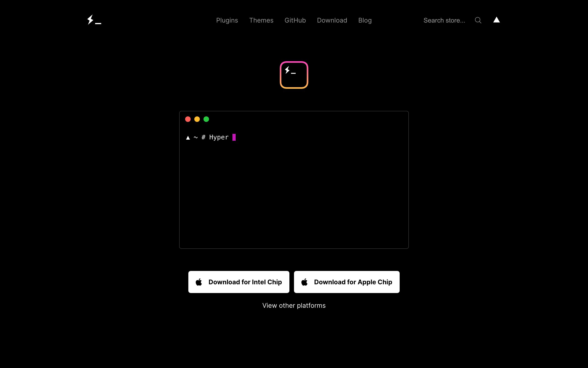Click the yellow terminal window dot

tap(197, 119)
